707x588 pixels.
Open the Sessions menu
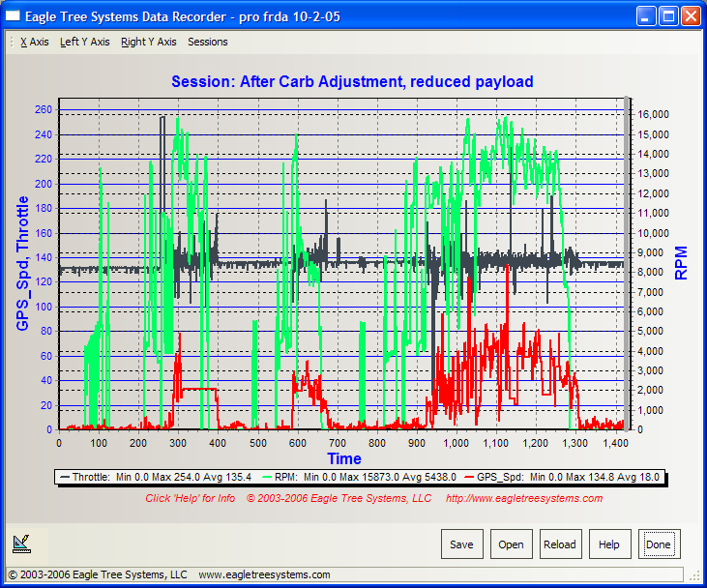tap(207, 42)
